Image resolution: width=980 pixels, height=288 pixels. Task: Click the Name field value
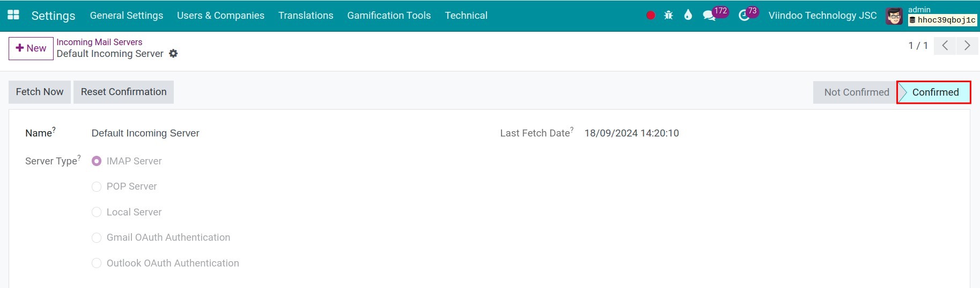(x=145, y=133)
